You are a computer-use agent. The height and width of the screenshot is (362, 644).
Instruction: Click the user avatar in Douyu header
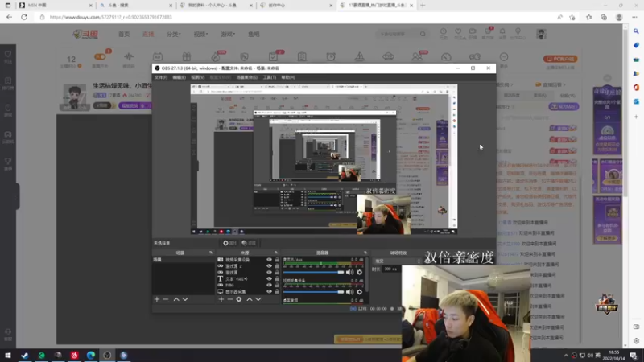[541, 34]
